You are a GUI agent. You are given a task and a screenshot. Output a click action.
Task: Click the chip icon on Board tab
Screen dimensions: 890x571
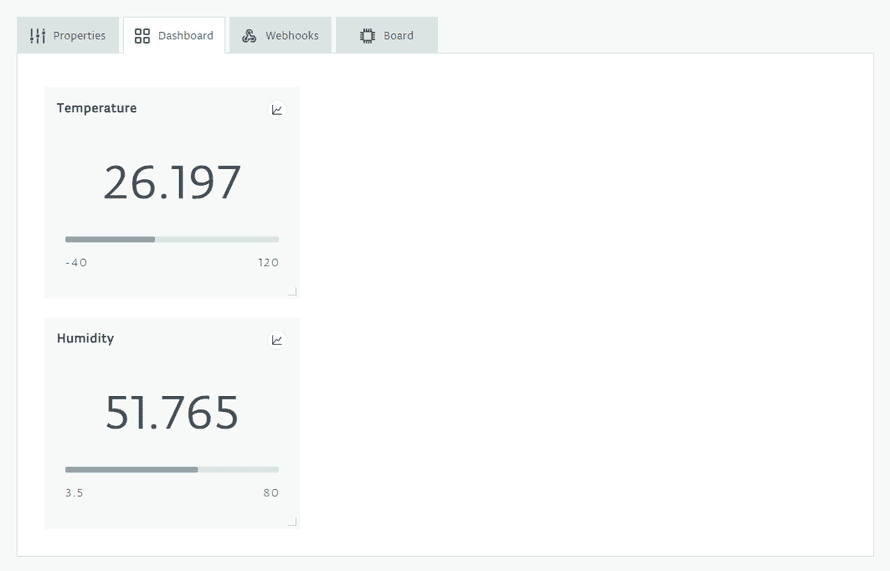click(367, 36)
